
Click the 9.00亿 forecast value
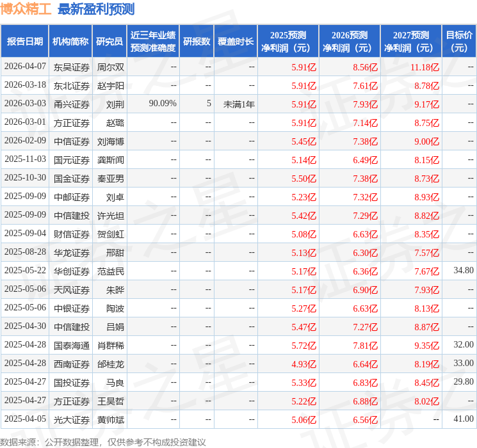click(426, 141)
